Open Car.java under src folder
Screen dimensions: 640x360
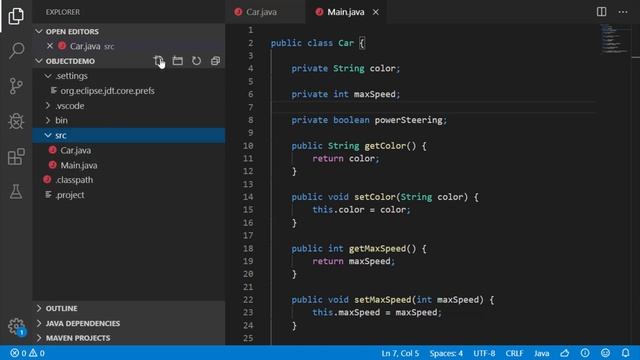129,150
